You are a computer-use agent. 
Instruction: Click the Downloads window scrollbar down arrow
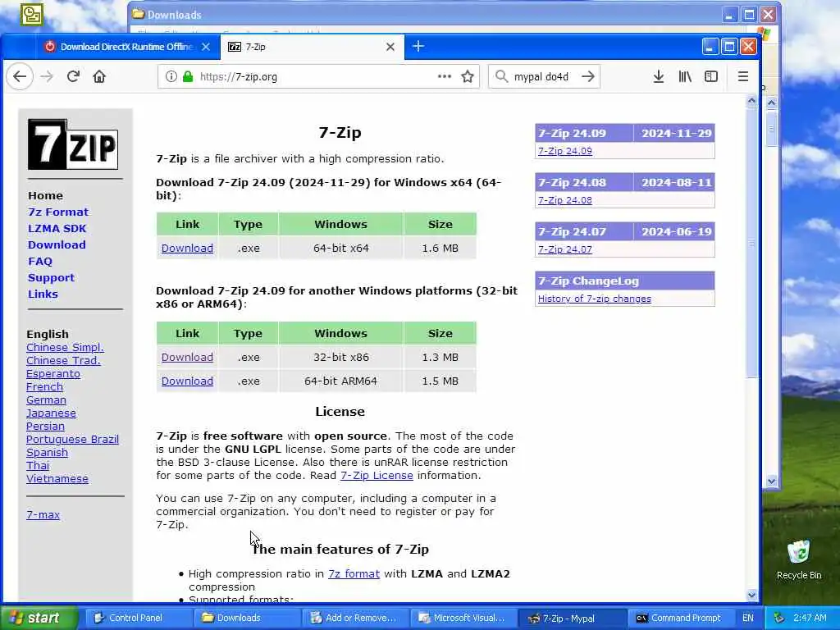coord(771,481)
